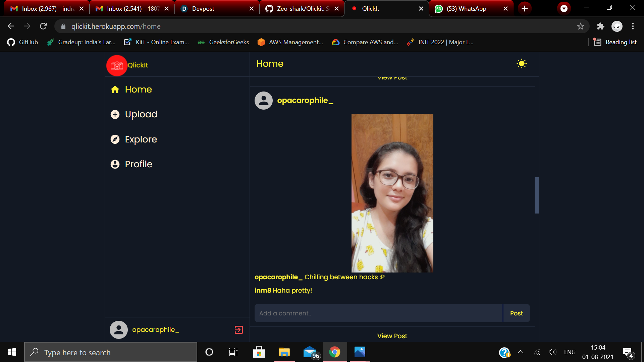Click the red logout icon
Screen dimensions: 644x362
point(238,330)
